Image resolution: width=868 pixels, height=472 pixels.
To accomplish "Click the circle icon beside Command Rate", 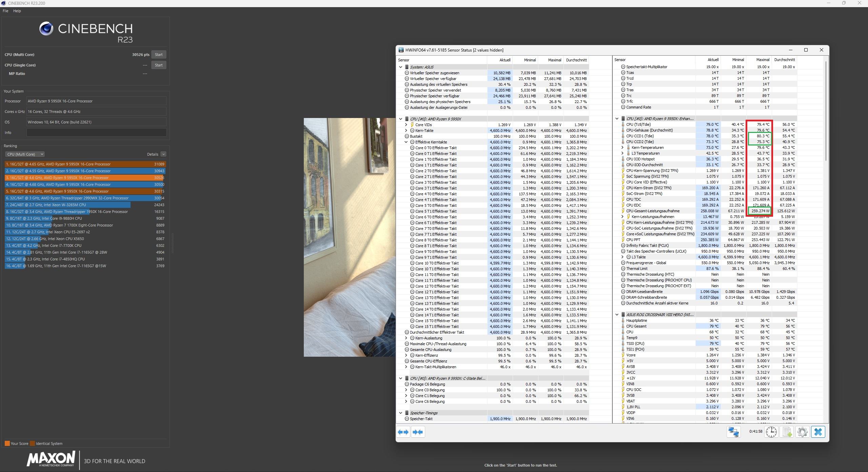I will point(623,107).
